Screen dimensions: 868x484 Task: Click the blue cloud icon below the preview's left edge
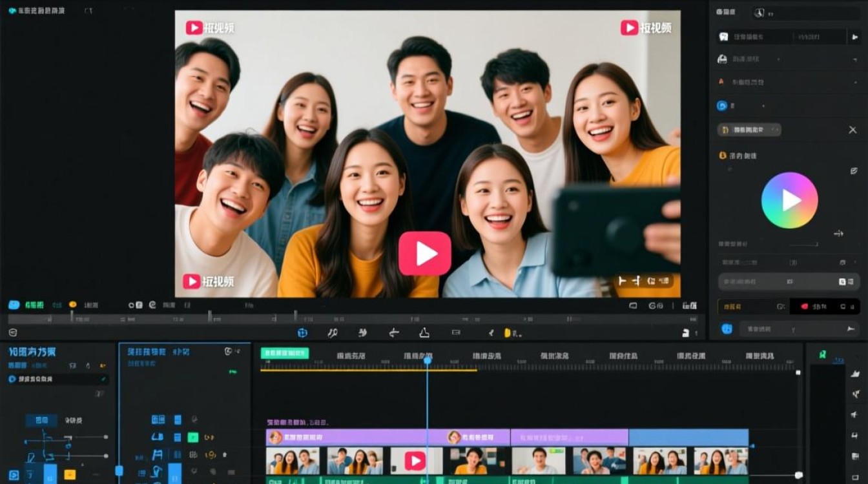tap(14, 305)
